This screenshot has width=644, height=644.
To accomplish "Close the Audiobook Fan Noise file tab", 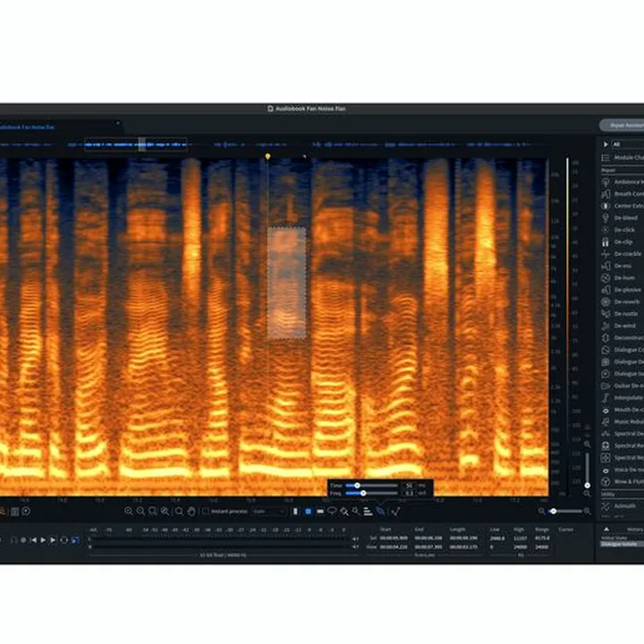I will click(118, 123).
